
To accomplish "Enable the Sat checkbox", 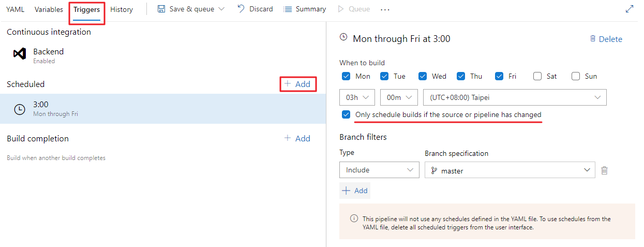I will point(537,76).
